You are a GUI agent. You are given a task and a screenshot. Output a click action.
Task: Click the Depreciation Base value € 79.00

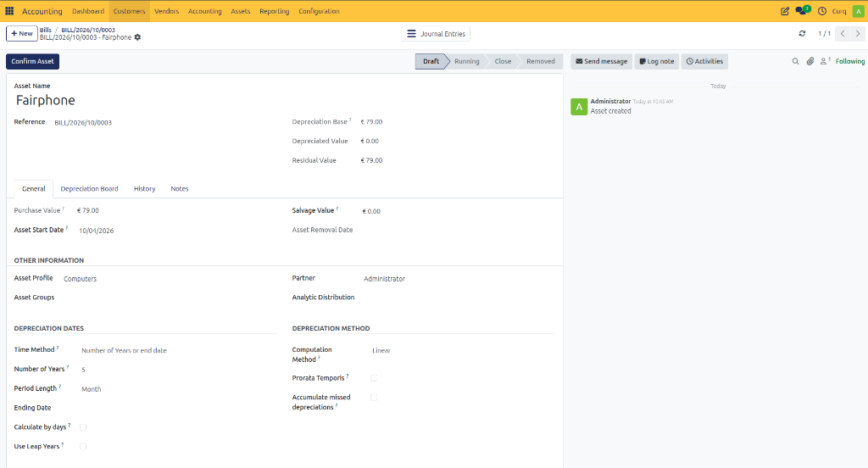371,122
